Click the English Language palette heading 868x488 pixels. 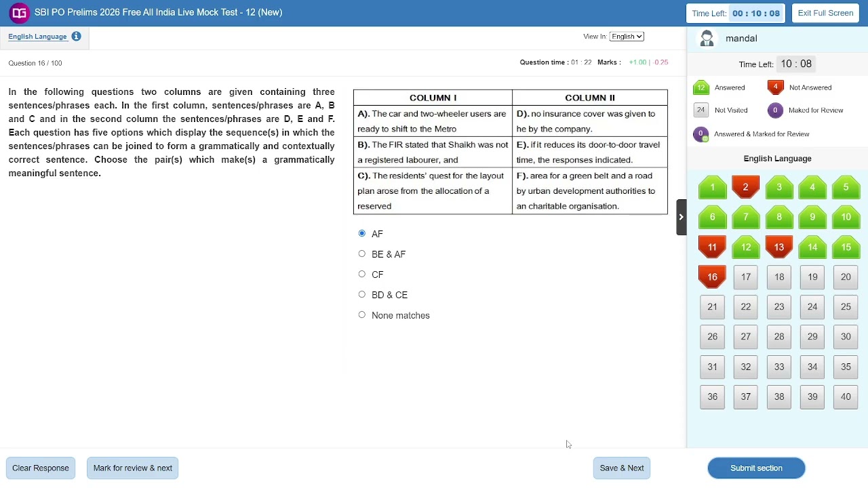pyautogui.click(x=777, y=159)
